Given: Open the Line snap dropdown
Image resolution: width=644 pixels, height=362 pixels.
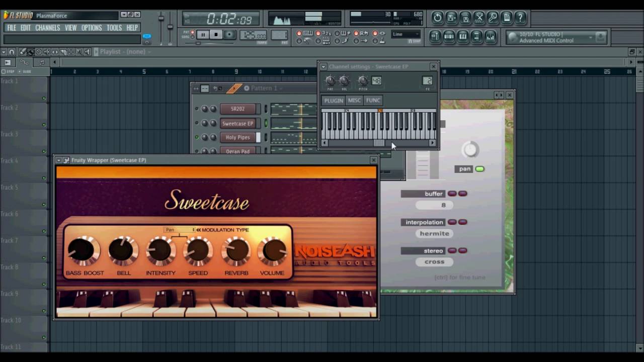Looking at the screenshot, I should point(406,34).
